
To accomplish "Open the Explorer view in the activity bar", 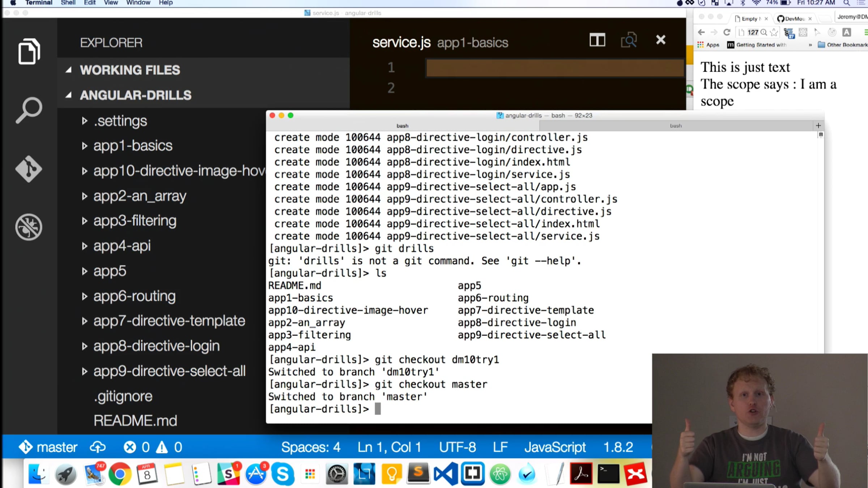I will [29, 52].
